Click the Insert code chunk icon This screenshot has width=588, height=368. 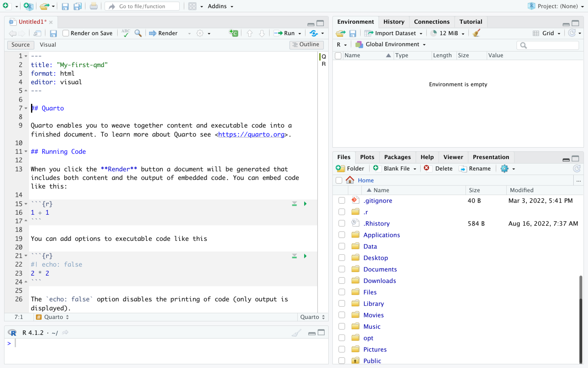(x=234, y=33)
